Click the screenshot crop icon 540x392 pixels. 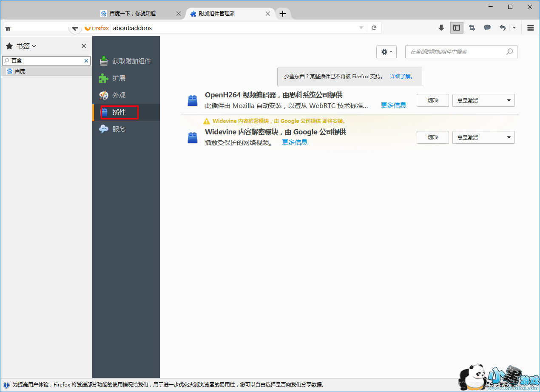click(472, 28)
